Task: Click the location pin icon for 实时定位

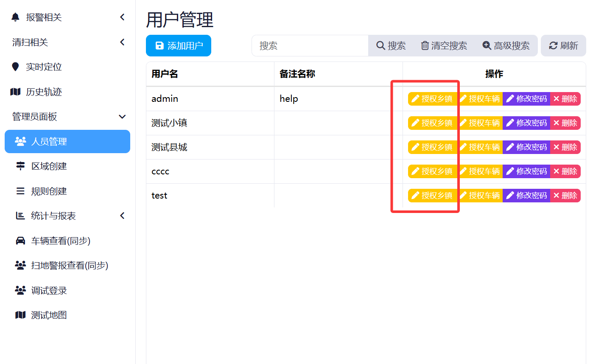Action: click(x=16, y=67)
